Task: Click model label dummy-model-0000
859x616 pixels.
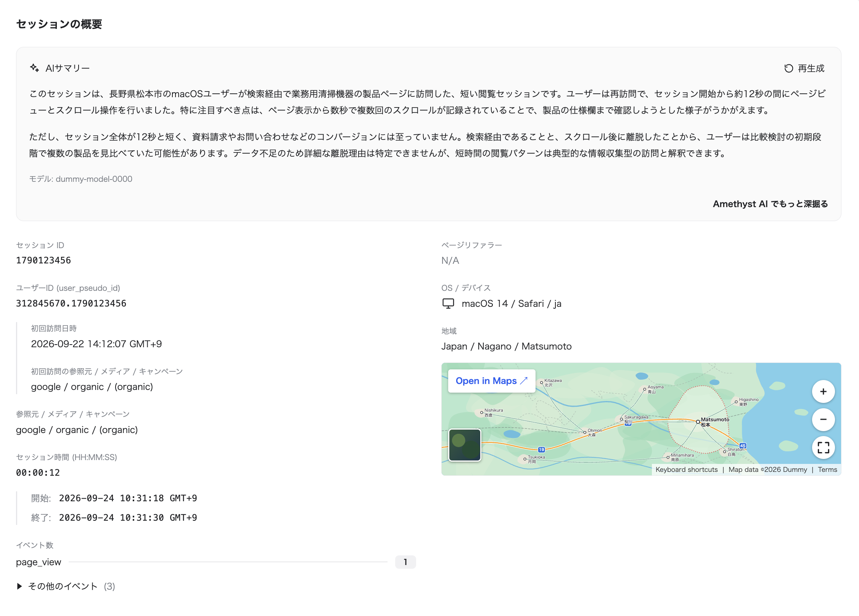Action: [94, 179]
